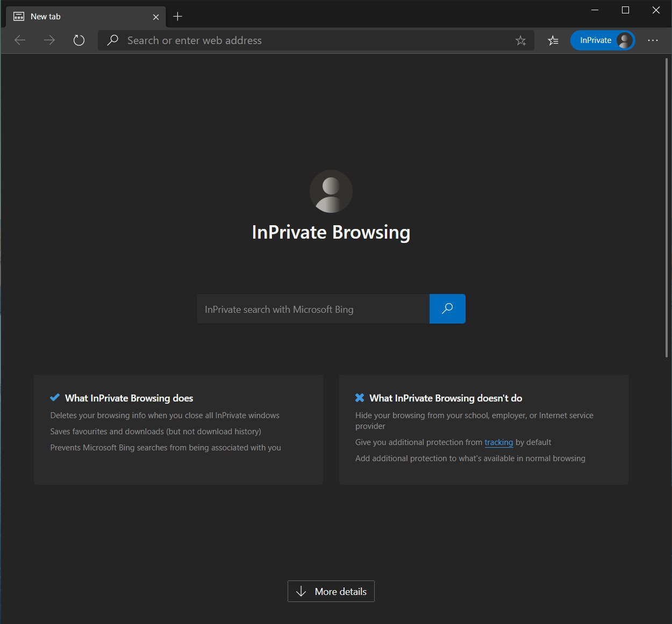Click the blue X icon
The width and height of the screenshot is (672, 624).
[x=360, y=398]
